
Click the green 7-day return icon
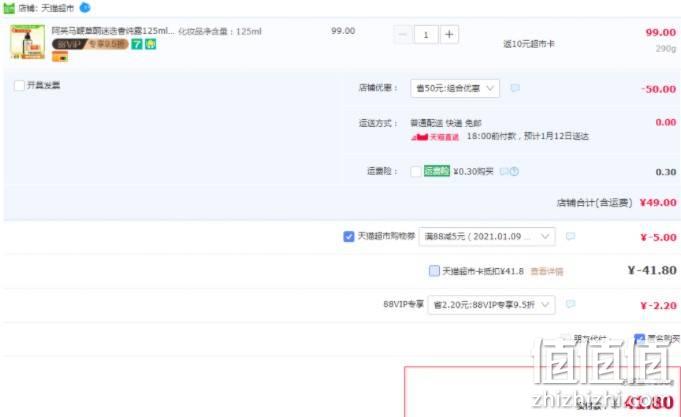pos(137,44)
